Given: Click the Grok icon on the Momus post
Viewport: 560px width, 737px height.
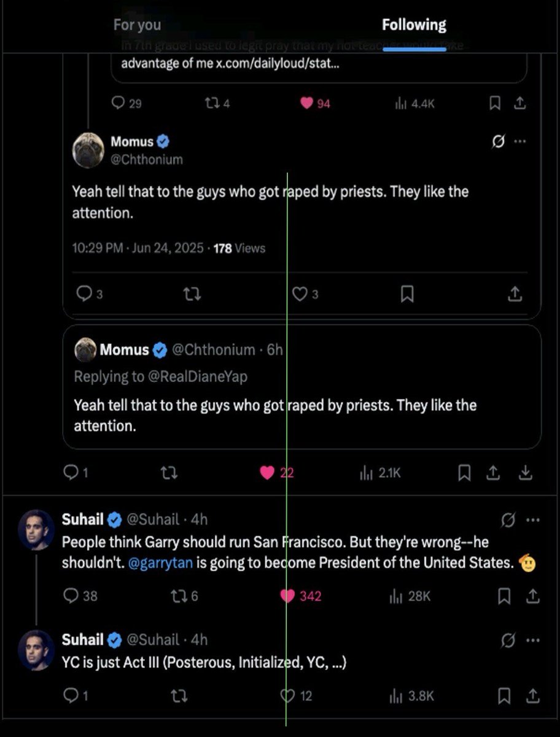Looking at the screenshot, I should tap(499, 142).
